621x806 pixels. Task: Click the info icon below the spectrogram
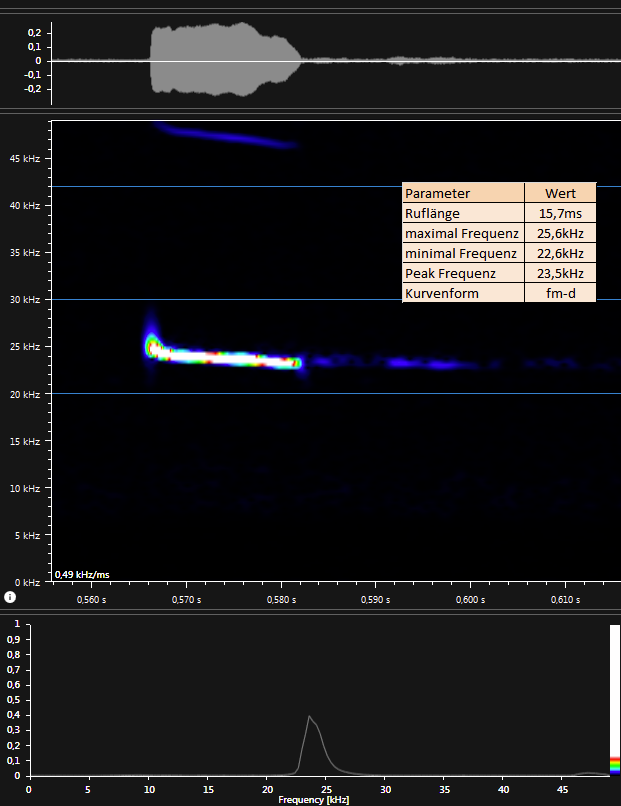pos(9,597)
